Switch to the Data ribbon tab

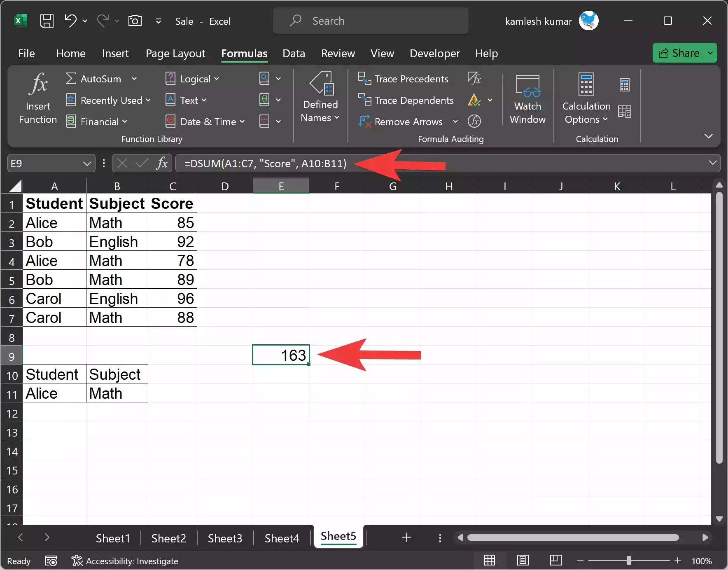(x=294, y=53)
